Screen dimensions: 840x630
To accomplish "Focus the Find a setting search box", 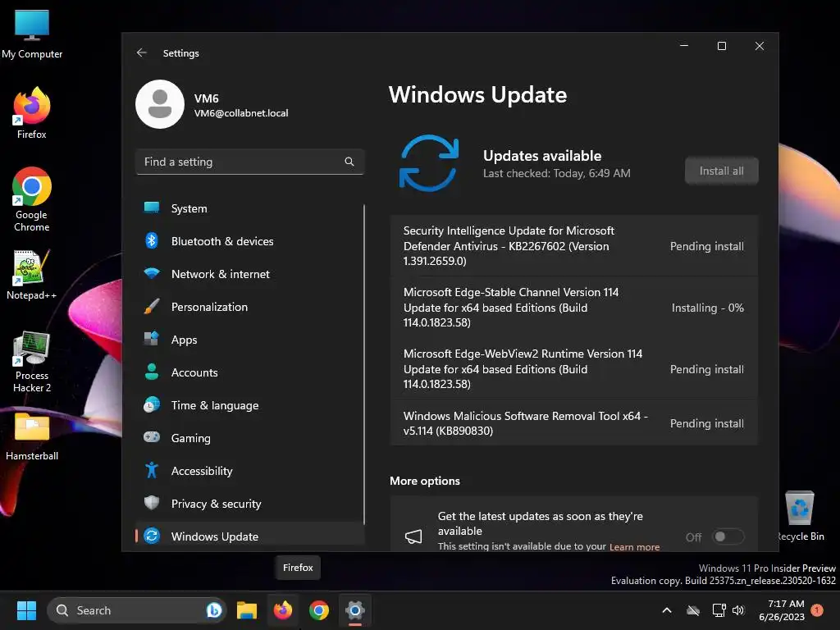I will click(x=249, y=162).
